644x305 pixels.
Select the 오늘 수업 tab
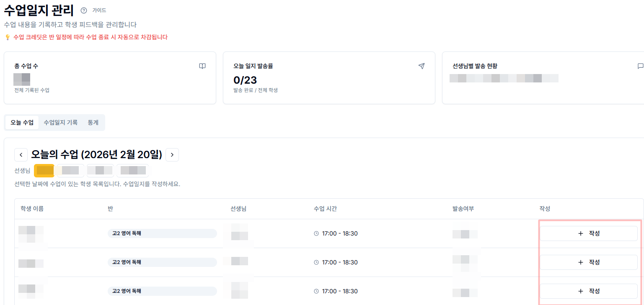pos(22,122)
